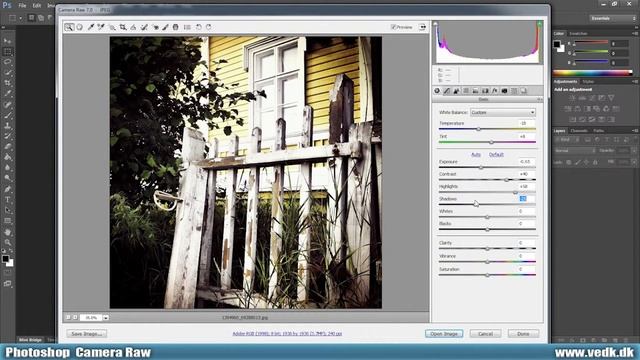The image size is (640, 360).
Task: Open the Layers panel options menu
Action: pyautogui.click(x=635, y=131)
